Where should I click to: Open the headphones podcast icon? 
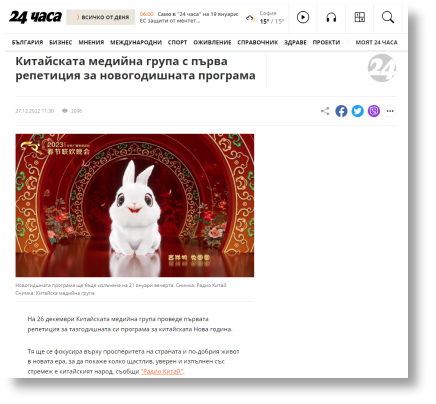[331, 17]
